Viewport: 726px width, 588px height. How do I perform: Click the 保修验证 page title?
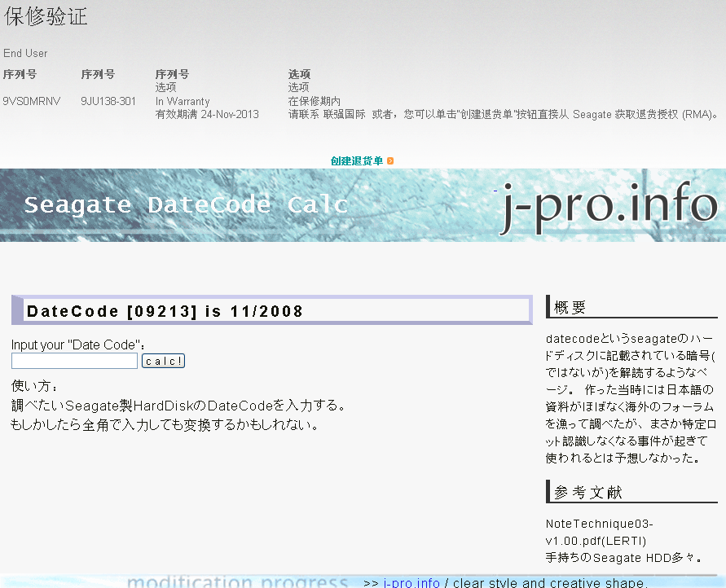pyautogui.click(x=46, y=16)
